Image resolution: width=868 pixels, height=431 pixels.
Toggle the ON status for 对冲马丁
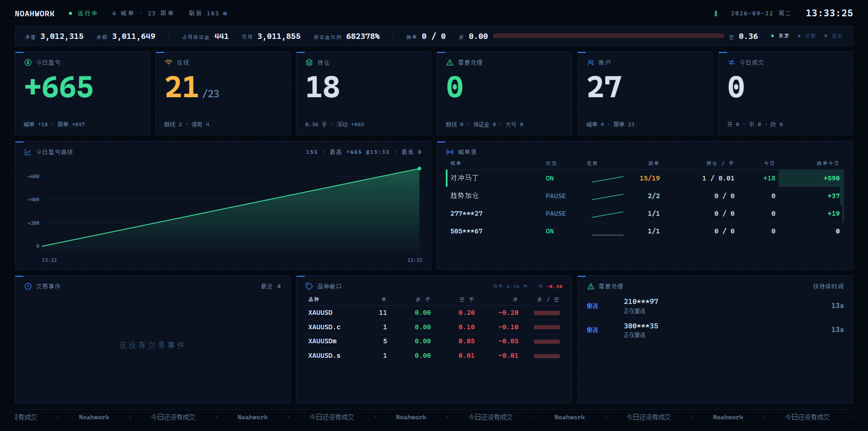550,178
